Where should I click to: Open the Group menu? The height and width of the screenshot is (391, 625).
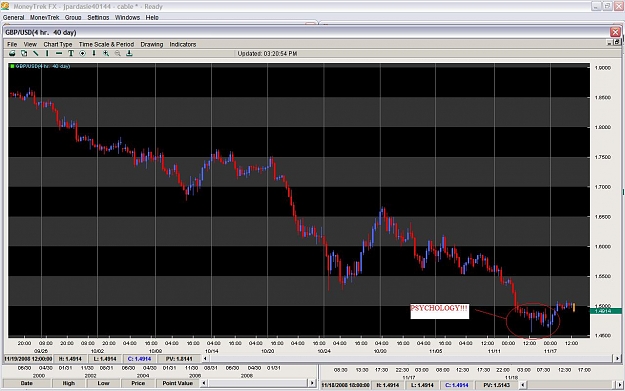tap(73, 18)
